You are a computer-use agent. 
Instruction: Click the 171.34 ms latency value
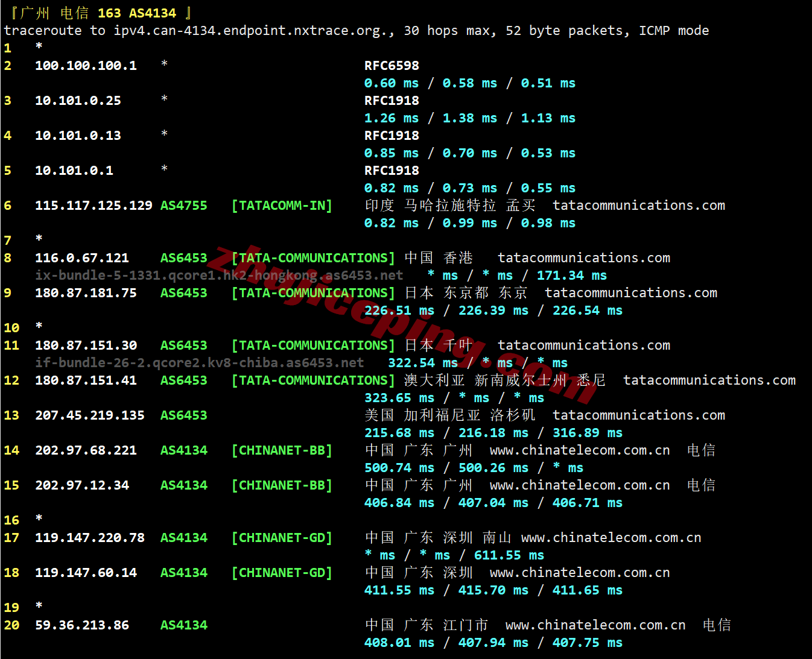tap(572, 276)
